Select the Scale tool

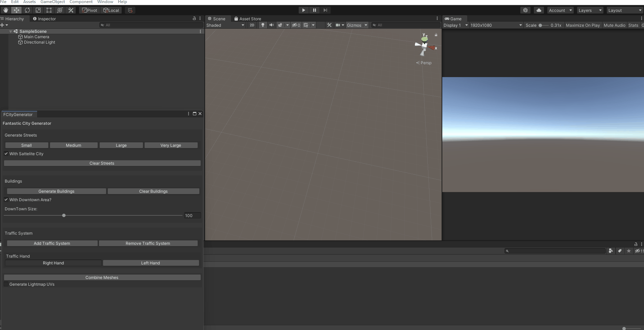point(38,10)
